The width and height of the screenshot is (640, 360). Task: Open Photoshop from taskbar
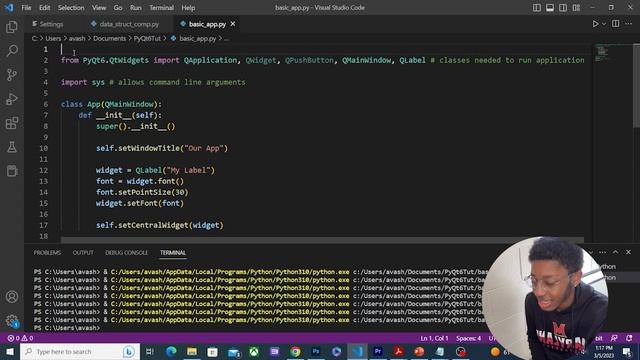[316, 351]
